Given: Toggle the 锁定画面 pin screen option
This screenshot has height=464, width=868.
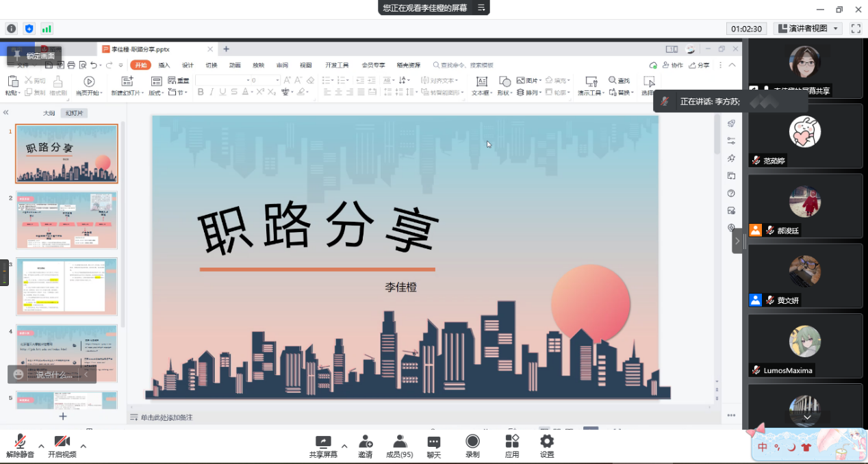Looking at the screenshot, I should tap(34, 55).
